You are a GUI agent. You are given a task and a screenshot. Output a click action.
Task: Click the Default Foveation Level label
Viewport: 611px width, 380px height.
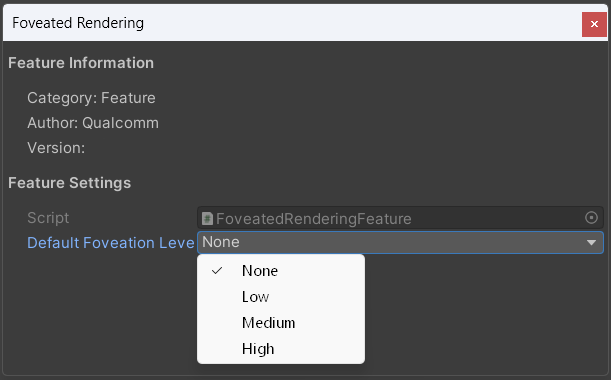(x=110, y=243)
